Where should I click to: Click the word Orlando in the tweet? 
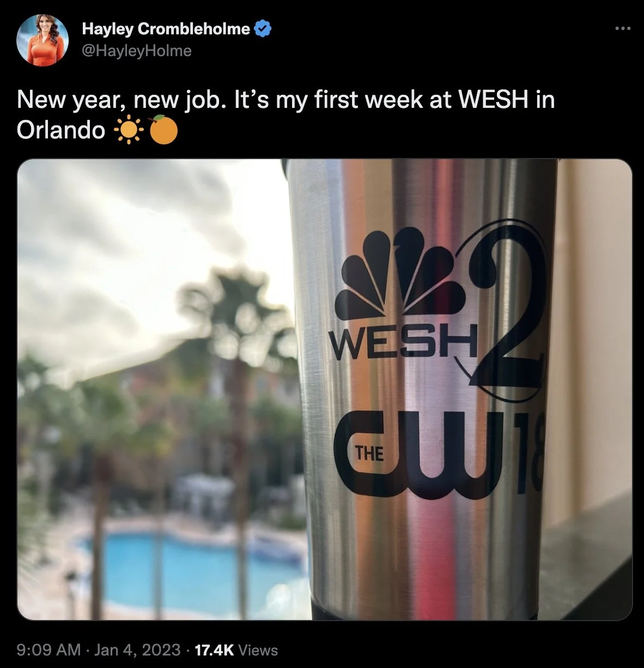pyautogui.click(x=61, y=130)
